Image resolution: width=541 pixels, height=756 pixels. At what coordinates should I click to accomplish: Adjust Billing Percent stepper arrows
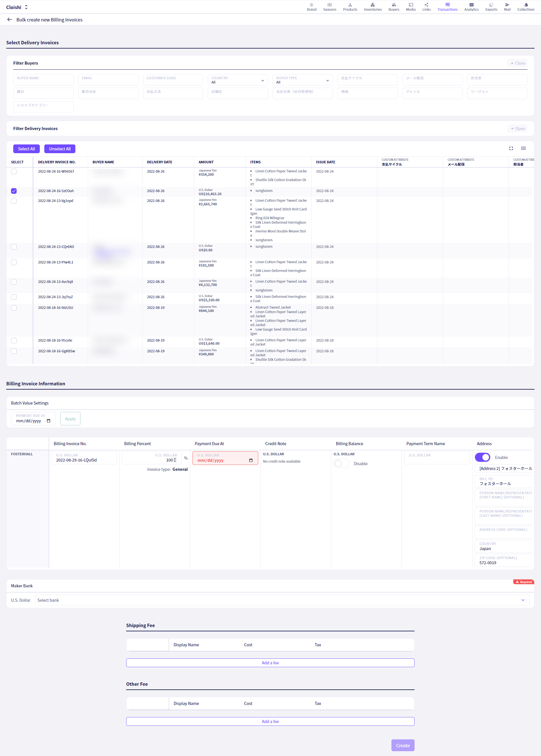point(175,460)
